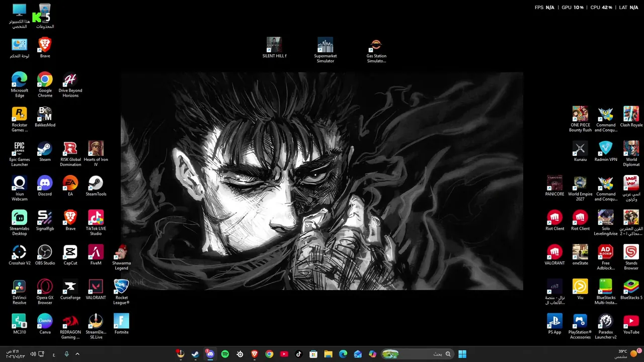Select the World Diplomat icon

[631, 154]
